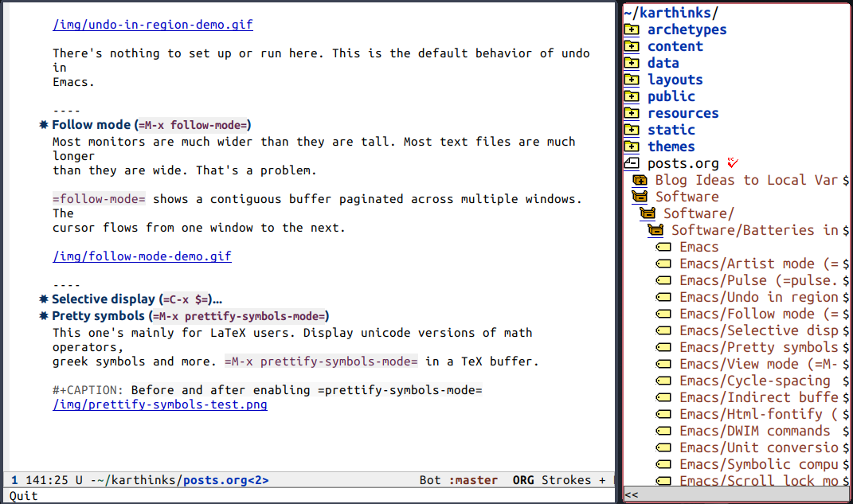
Task: Expand the folded Selective display heading
Action: point(137,299)
